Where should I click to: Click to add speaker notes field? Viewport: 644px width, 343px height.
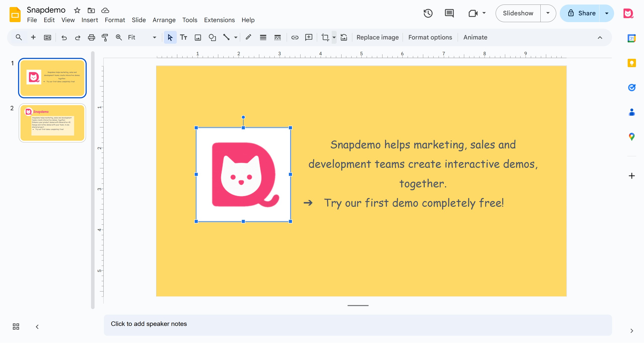(358, 325)
